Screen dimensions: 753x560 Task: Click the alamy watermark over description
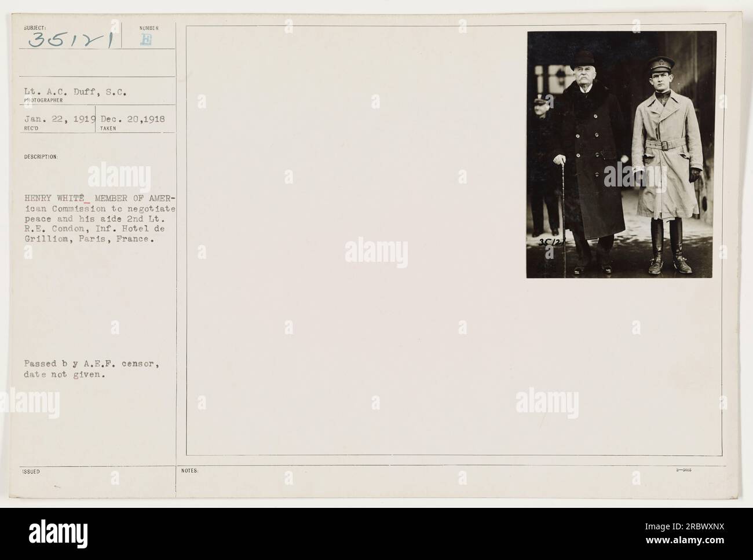click(x=119, y=178)
